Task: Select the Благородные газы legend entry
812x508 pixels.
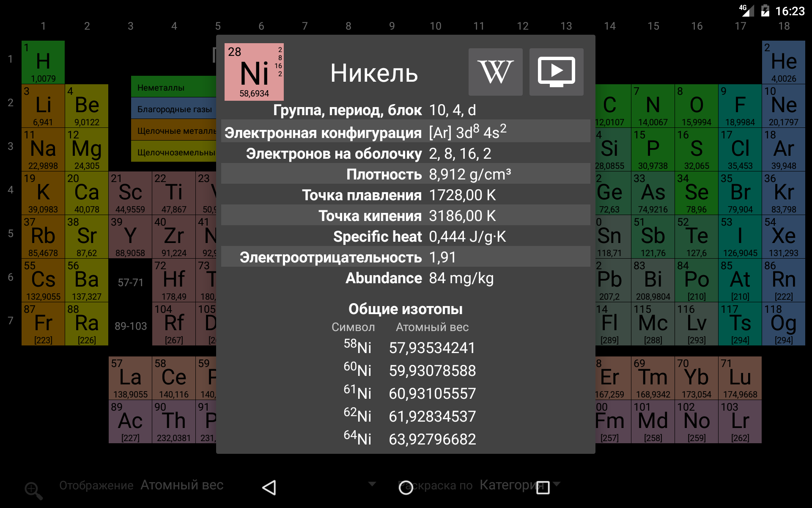Action: point(174,109)
